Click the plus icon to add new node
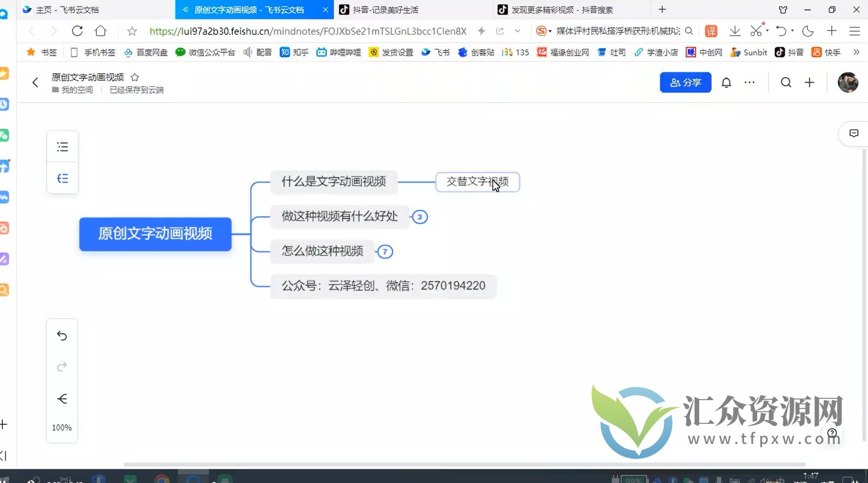 (809, 82)
